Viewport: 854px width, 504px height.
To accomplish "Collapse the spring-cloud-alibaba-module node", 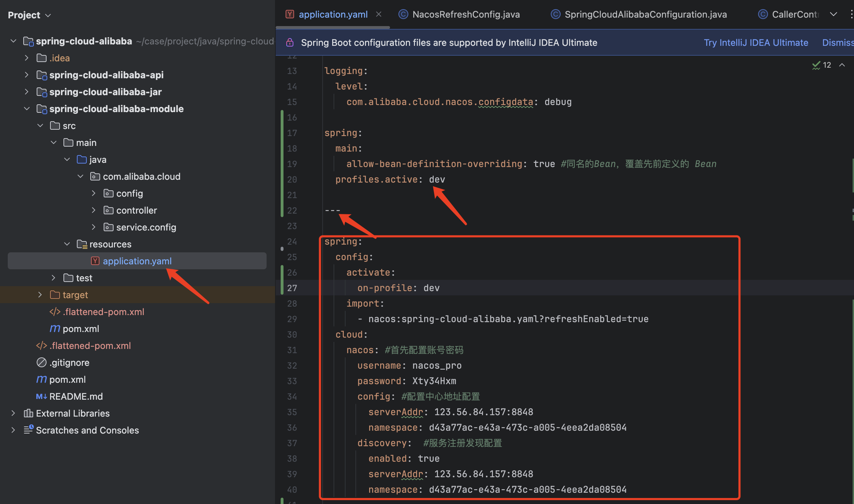I will coord(27,109).
